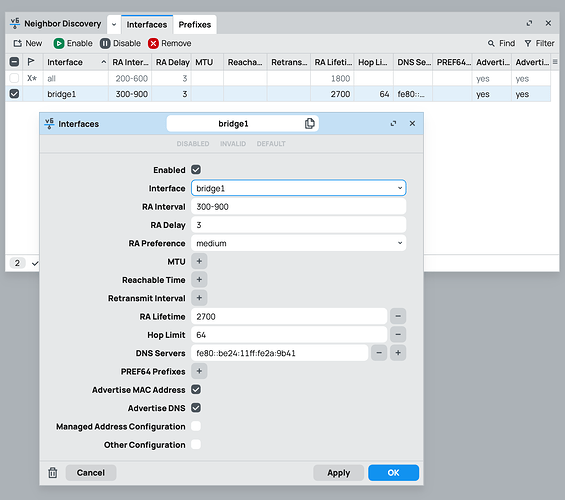This screenshot has width=565, height=500.
Task: Click the trash delete icon in dialog footer
Action: 53,473
